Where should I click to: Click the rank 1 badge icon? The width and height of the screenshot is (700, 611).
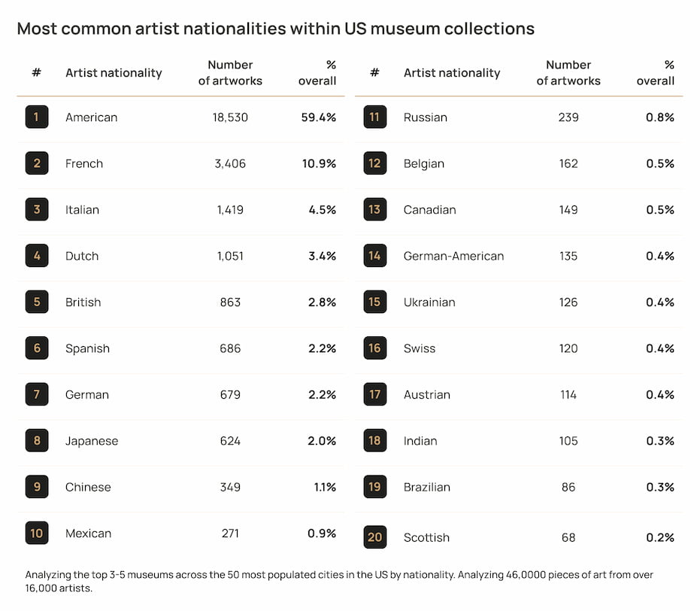click(36, 117)
